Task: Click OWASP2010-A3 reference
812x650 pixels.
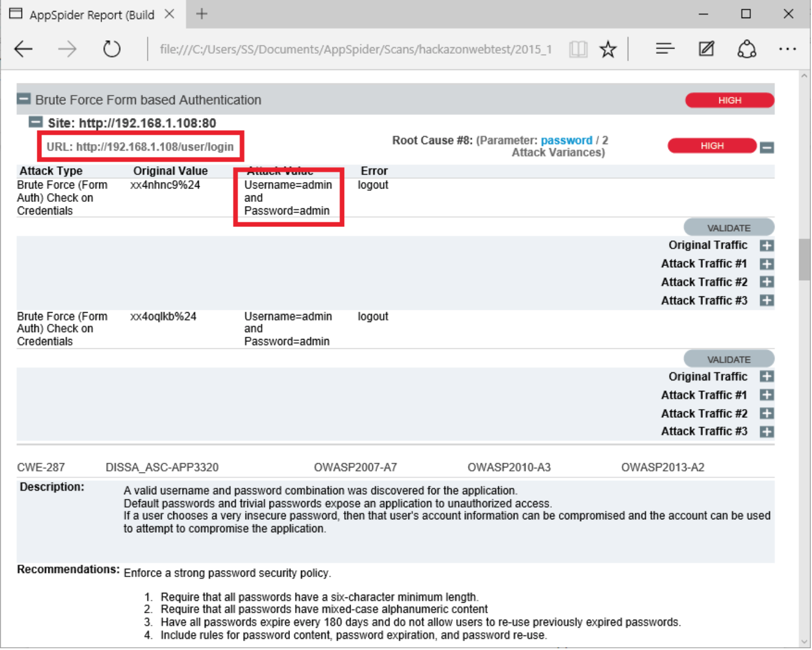Action: tap(509, 467)
